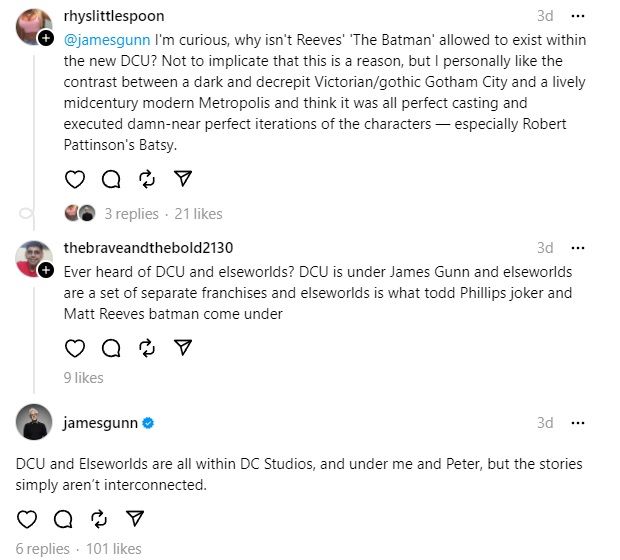The image size is (620, 560).
Task: Like rhyslittlespoon's post with the heart icon
Action: click(75, 179)
